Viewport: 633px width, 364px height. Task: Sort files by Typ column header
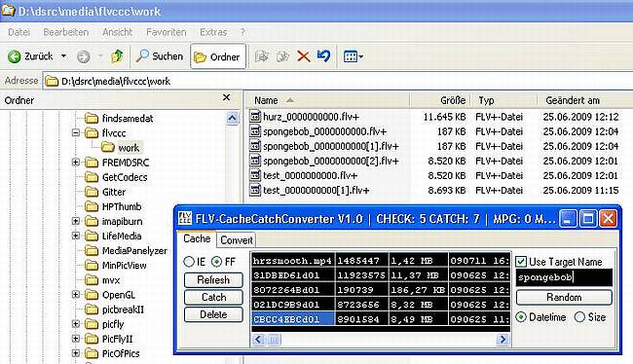pyautogui.click(x=503, y=100)
